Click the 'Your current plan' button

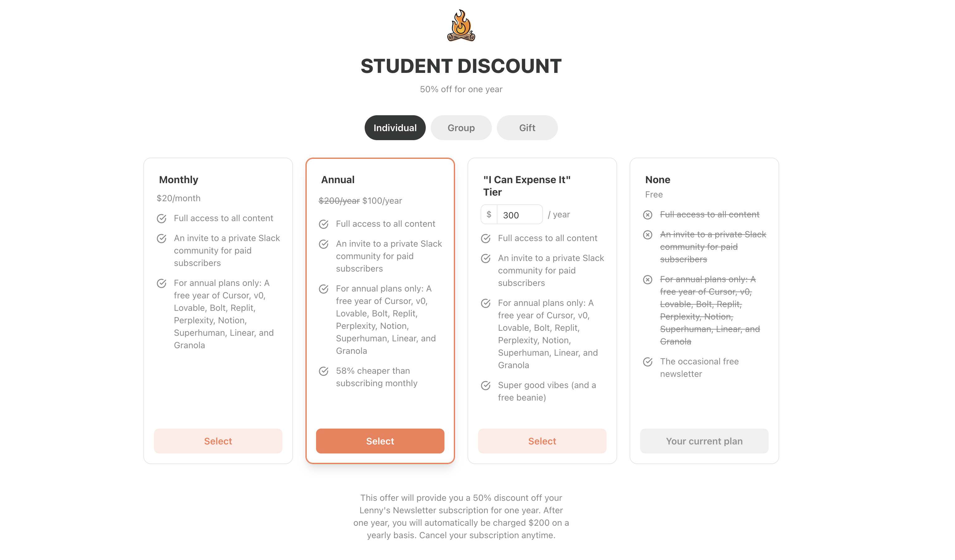704,441
